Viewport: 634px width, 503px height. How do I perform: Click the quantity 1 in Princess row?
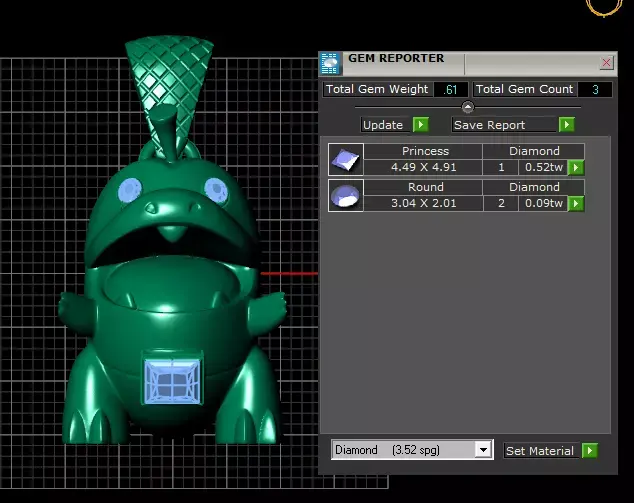coord(501,167)
